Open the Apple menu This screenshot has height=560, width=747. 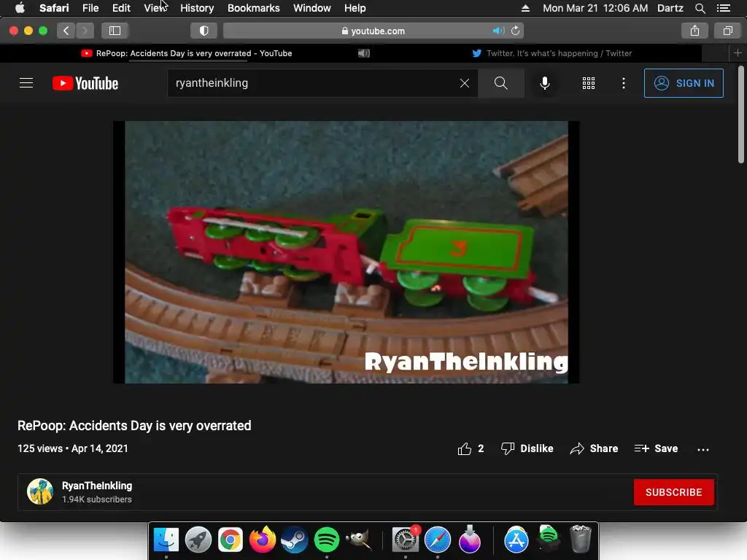pos(20,8)
